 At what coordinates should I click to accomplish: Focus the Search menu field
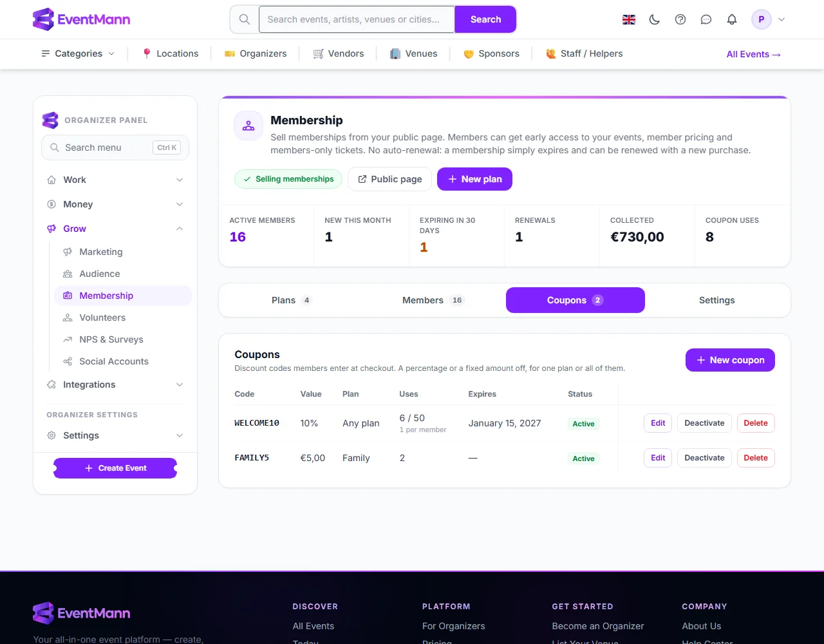click(x=115, y=147)
